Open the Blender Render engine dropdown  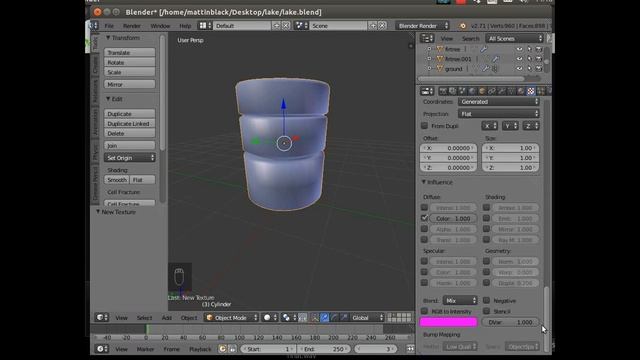pos(422,26)
